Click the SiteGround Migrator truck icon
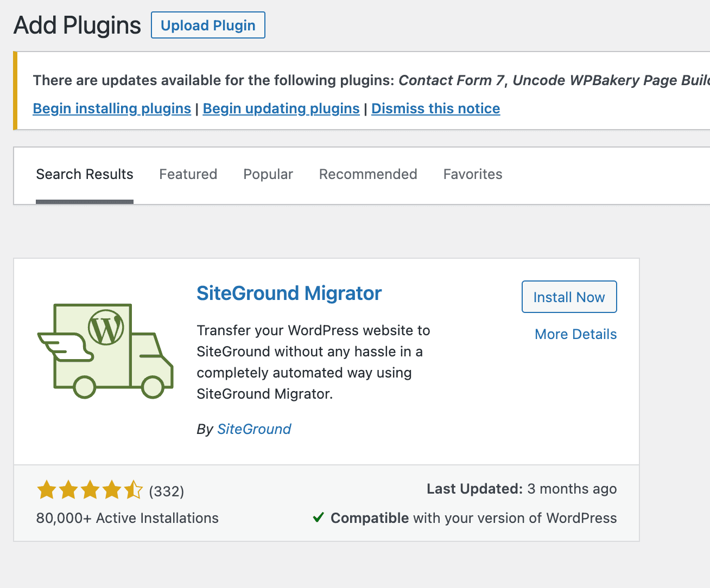 [x=105, y=351]
